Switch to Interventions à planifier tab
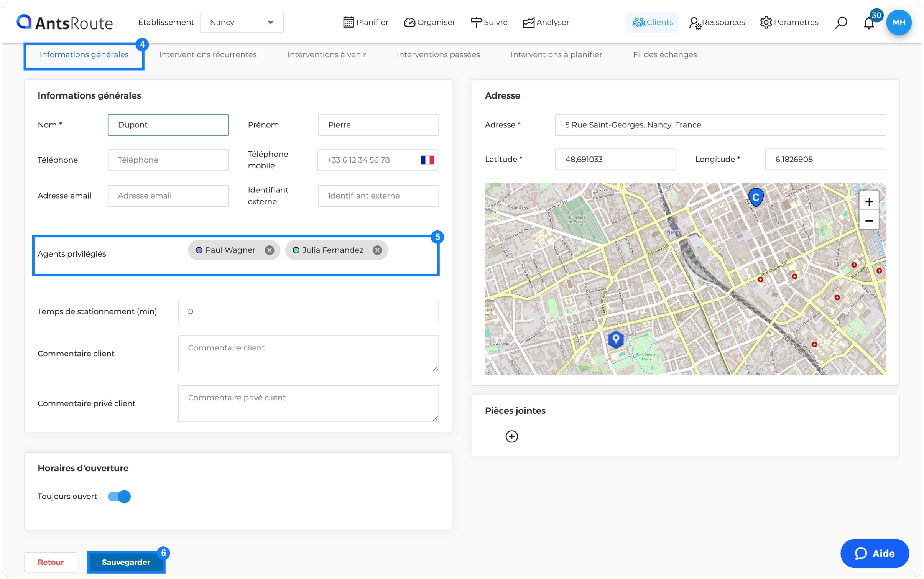Viewport: 924px width, 579px height. tap(556, 54)
